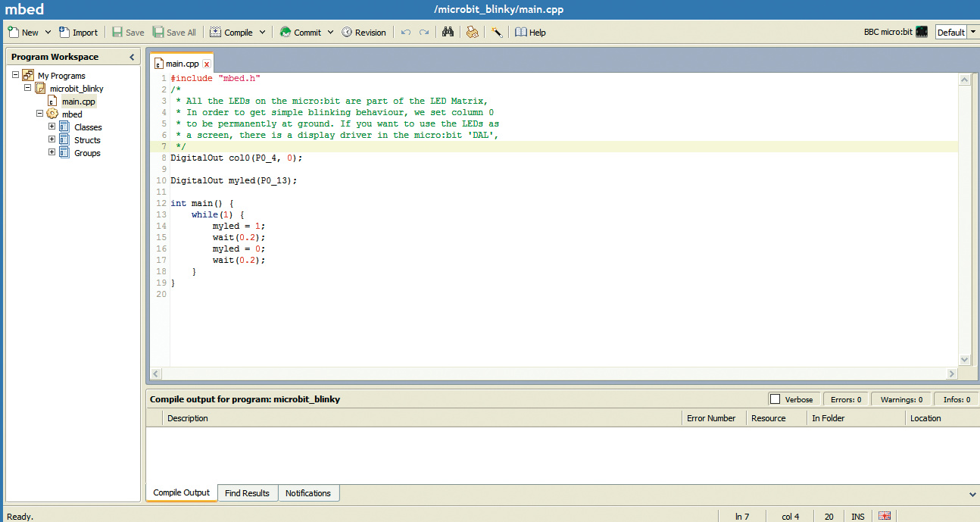980x522 pixels.
Task: Toggle the Warnings: 0 filter
Action: click(900, 399)
